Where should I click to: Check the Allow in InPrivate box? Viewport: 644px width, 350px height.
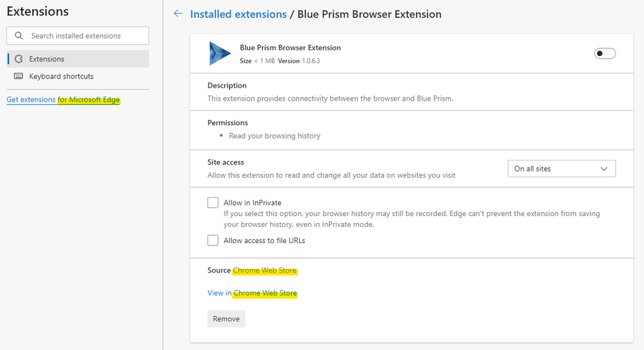(x=213, y=202)
